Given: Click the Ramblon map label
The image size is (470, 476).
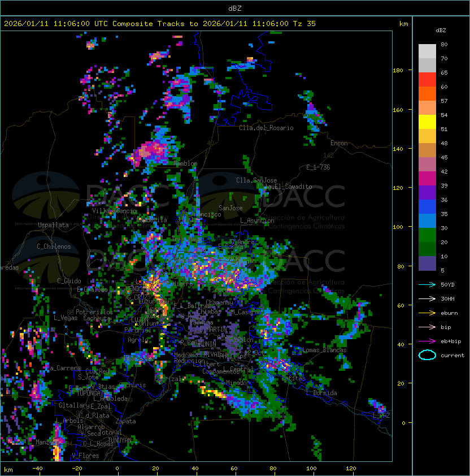Looking at the screenshot, I should click(185, 163).
